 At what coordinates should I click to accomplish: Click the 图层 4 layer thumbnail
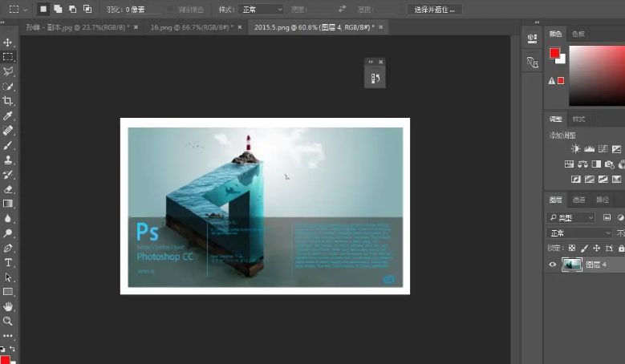(x=572, y=265)
